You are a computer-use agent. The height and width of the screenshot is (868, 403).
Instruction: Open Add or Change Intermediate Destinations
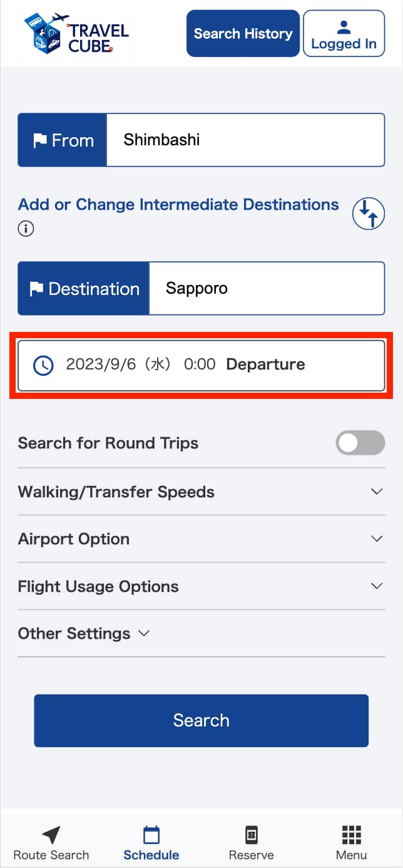(x=177, y=204)
